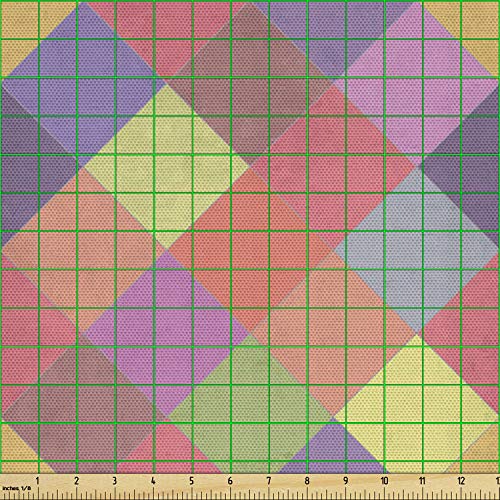Select the lavender diamond at top left
The width and height of the screenshot is (500, 500).
pyautogui.click(x=83, y=83)
